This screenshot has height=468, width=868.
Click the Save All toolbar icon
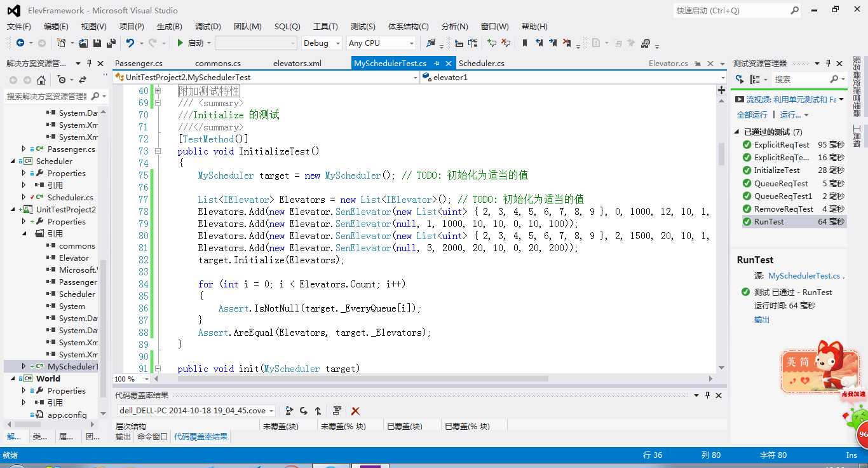click(111, 43)
